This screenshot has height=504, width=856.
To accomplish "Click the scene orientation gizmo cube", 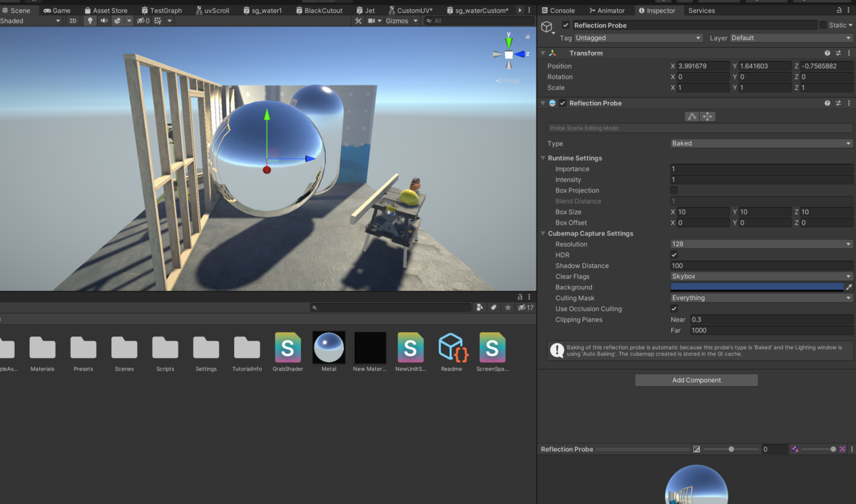I will coord(509,53).
